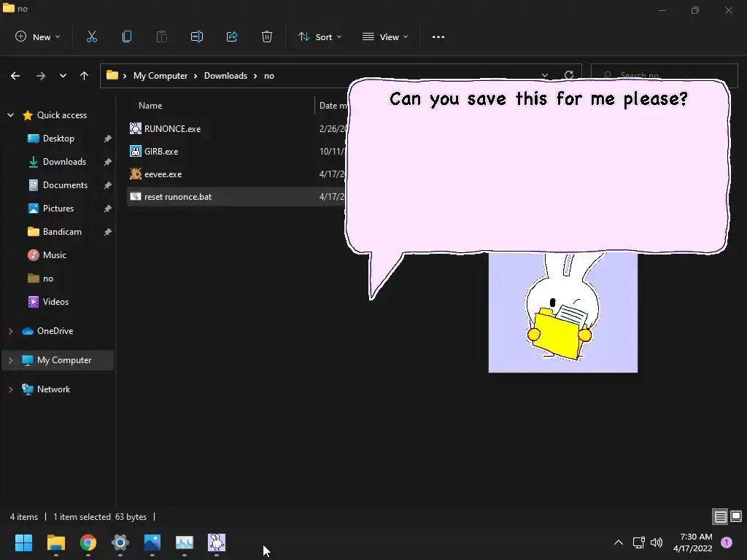Select OneDrive in the navigation pane
This screenshot has width=747, height=560.
[55, 331]
